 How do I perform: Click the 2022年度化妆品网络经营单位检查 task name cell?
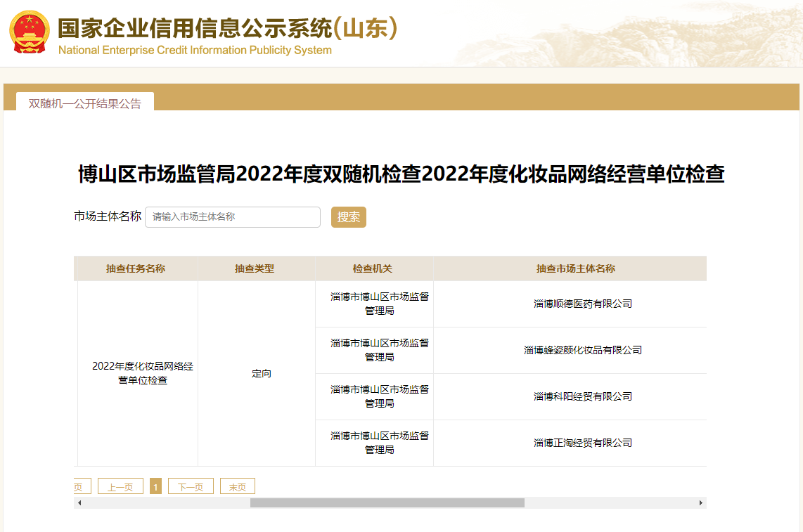(138, 373)
